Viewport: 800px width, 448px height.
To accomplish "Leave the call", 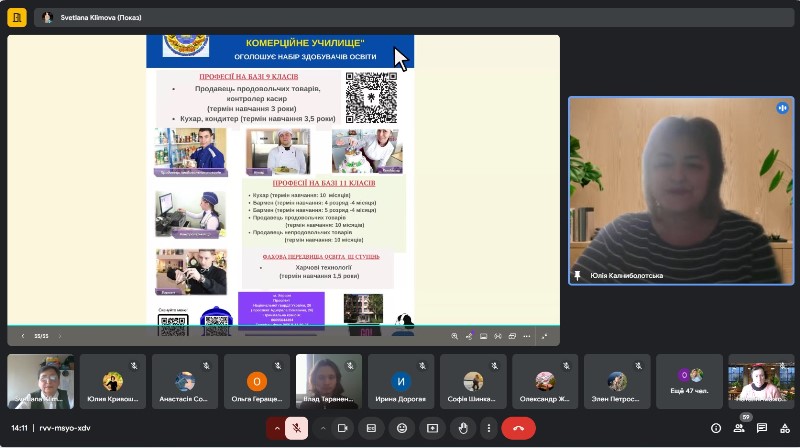I will tap(518, 428).
